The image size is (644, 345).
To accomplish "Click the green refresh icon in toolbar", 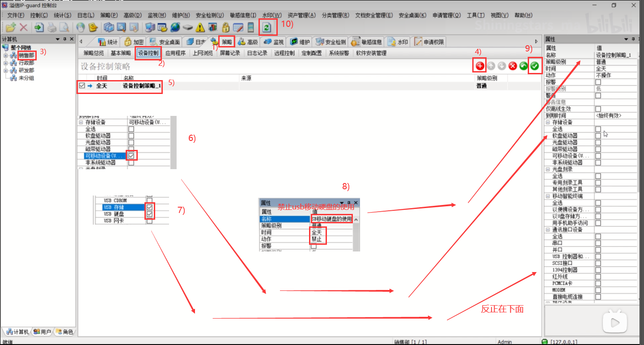I will coord(267,27).
